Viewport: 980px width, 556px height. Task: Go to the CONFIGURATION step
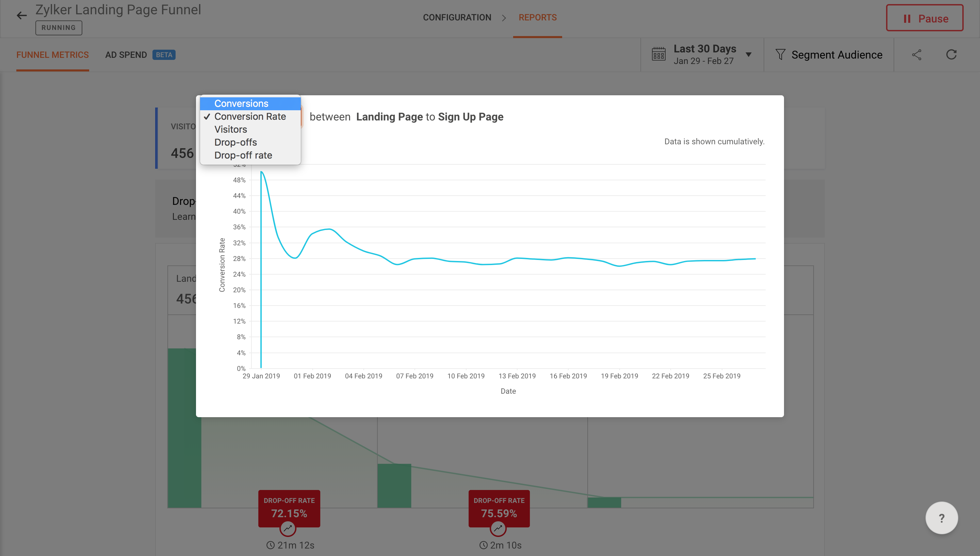click(x=457, y=18)
